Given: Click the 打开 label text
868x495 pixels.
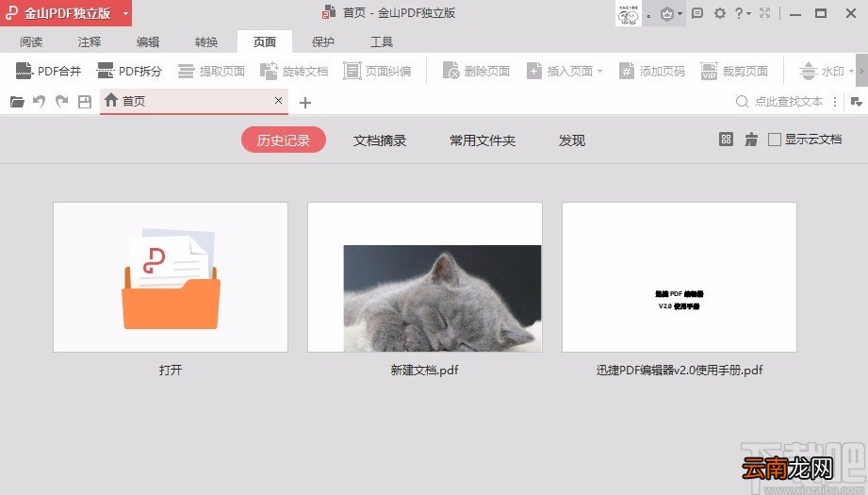Looking at the screenshot, I should 171,370.
